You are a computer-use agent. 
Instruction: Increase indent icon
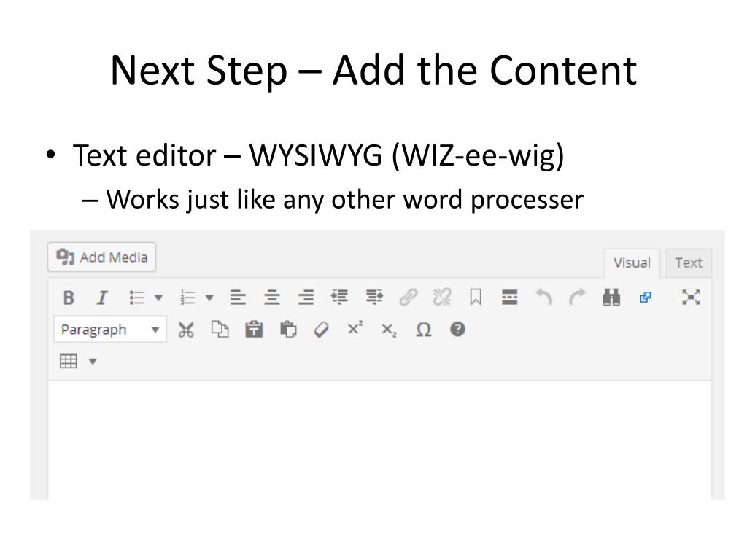pos(374,297)
